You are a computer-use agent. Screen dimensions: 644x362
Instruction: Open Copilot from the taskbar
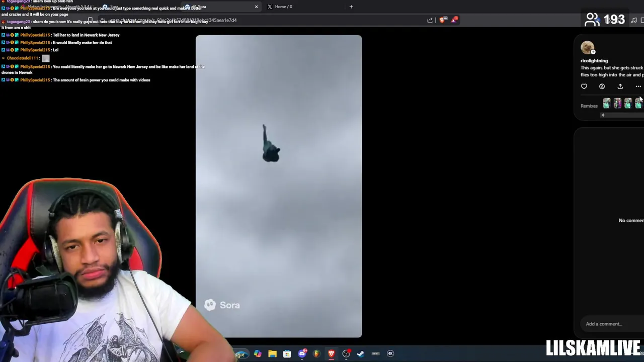[x=258, y=353]
